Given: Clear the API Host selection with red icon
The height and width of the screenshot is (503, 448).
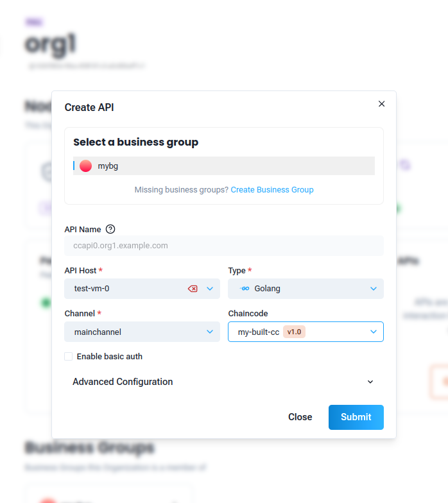Looking at the screenshot, I should [x=193, y=289].
